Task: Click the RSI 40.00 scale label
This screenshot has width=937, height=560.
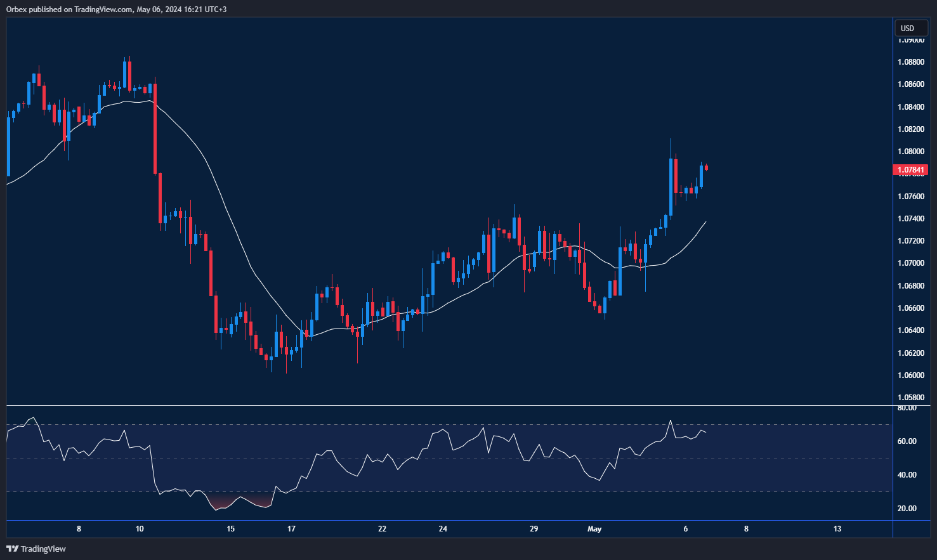Action: pos(907,475)
